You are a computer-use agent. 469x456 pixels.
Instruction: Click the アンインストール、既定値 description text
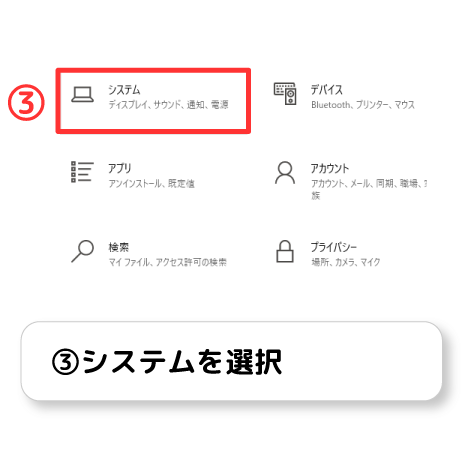[x=151, y=183]
